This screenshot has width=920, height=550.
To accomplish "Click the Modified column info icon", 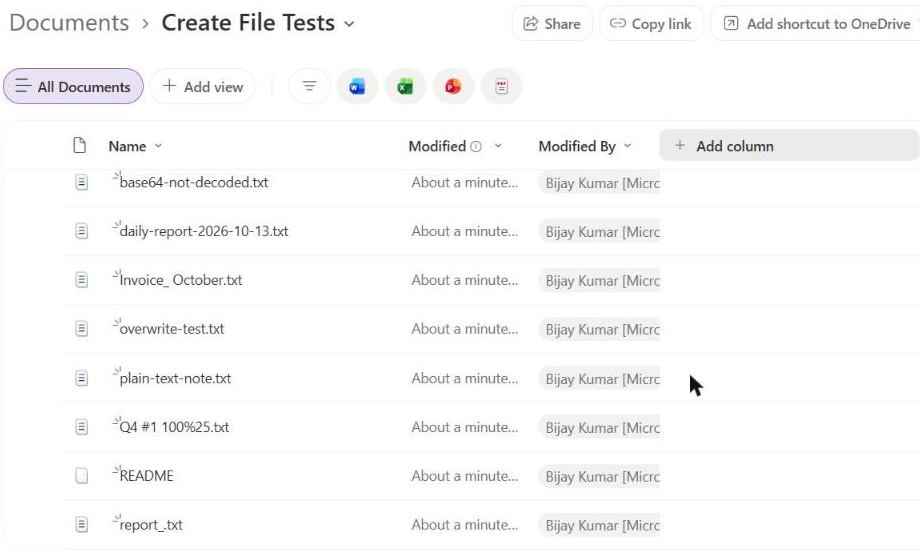I will pyautogui.click(x=476, y=146).
